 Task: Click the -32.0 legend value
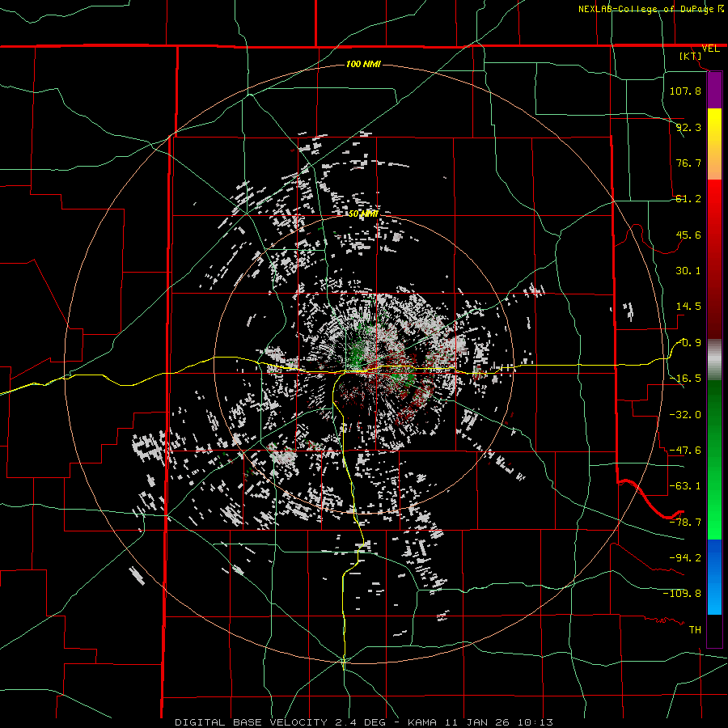(685, 415)
